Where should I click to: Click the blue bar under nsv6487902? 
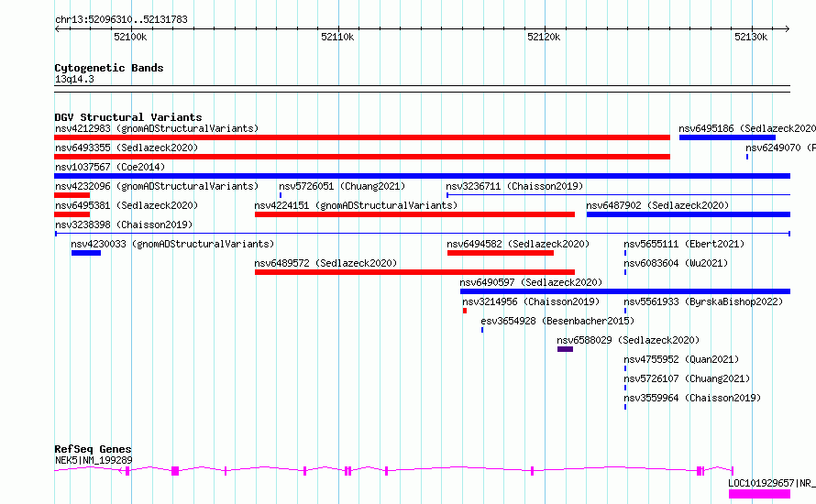[689, 214]
